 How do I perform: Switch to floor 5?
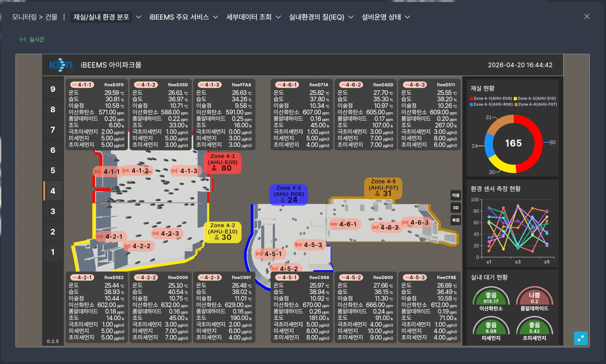click(53, 171)
